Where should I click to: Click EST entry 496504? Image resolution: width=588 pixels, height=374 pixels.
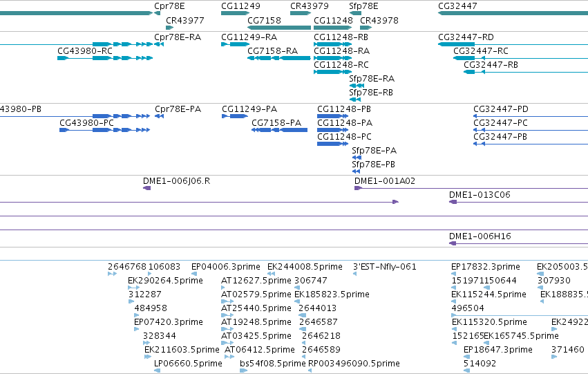point(468,308)
